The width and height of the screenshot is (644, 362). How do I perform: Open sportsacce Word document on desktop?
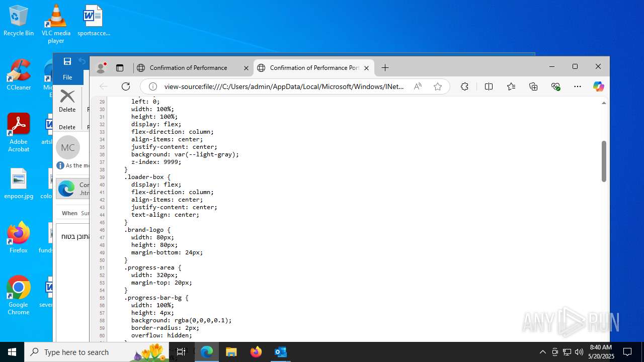[94, 21]
